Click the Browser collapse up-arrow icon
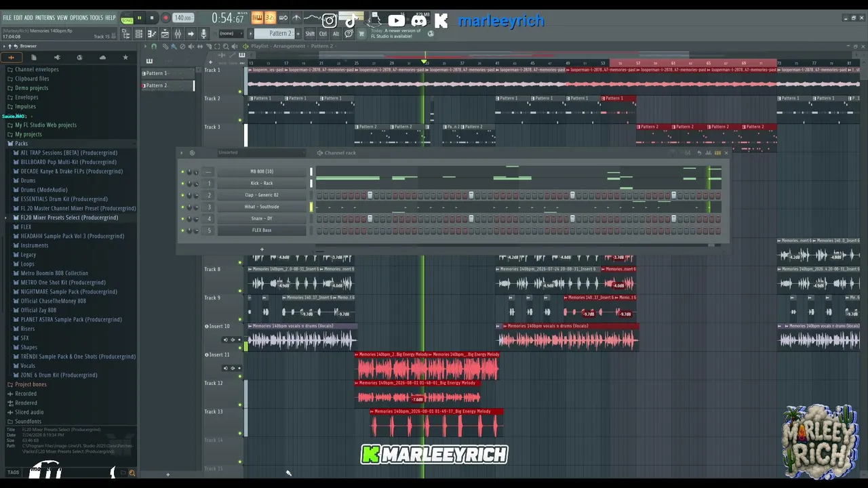 tap(9, 46)
